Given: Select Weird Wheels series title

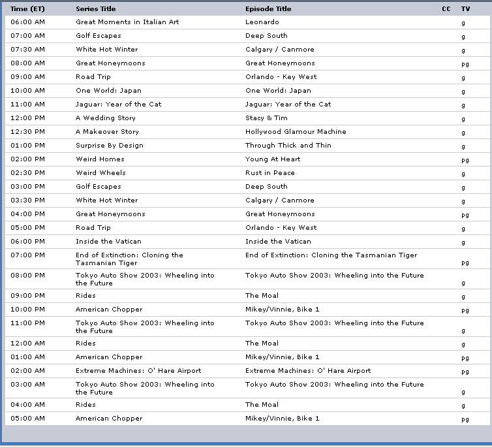Looking at the screenshot, I should [100, 173].
